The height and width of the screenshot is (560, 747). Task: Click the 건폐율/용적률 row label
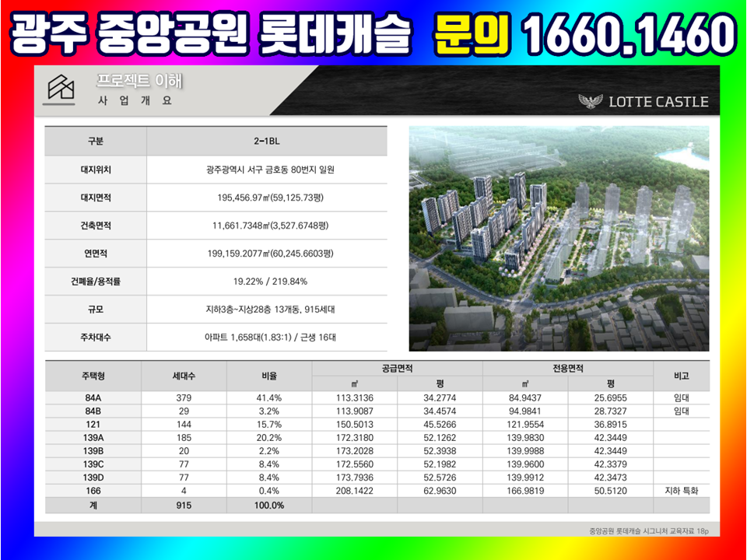point(95,282)
